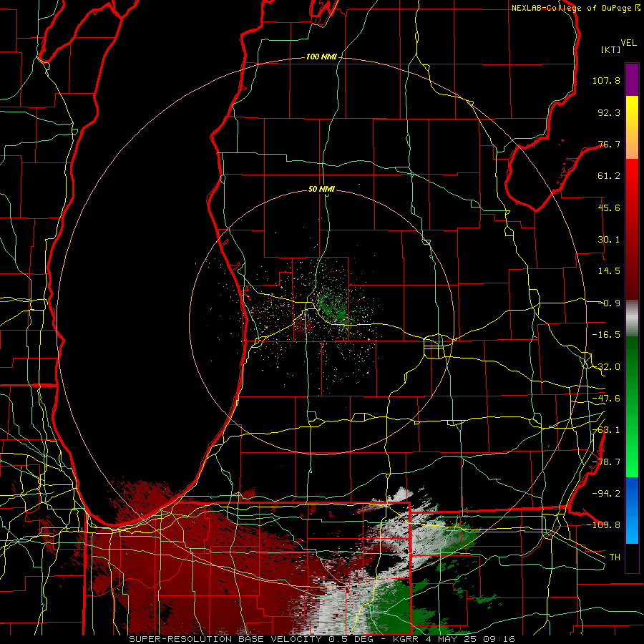Click the purple segment of velocity color bar
This screenshot has width=644, height=644.
(632, 79)
